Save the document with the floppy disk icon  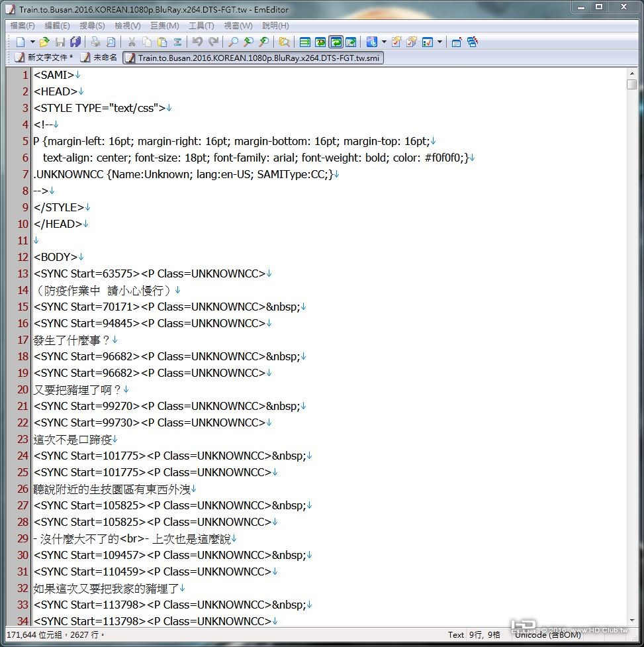[60, 42]
